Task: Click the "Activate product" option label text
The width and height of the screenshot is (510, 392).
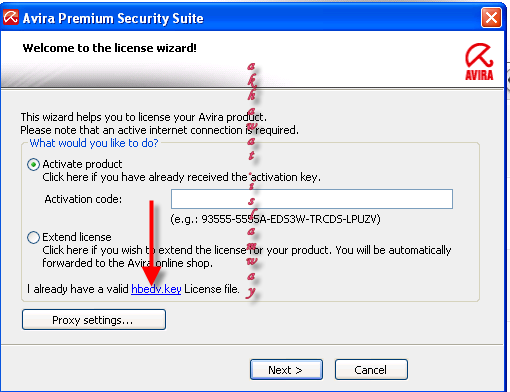Action: [82, 164]
